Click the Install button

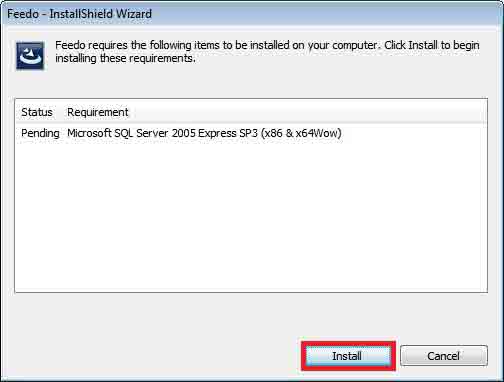[x=348, y=356]
